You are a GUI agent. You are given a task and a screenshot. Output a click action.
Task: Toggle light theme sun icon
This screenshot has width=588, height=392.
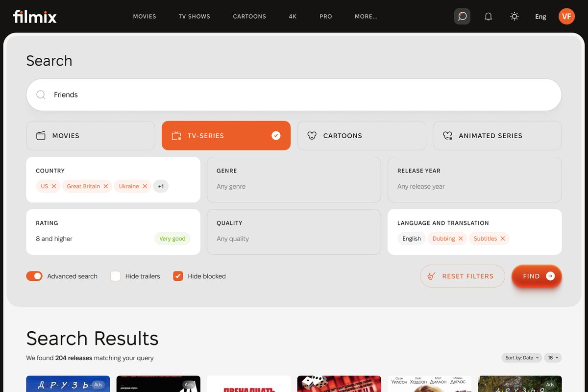pos(514,16)
